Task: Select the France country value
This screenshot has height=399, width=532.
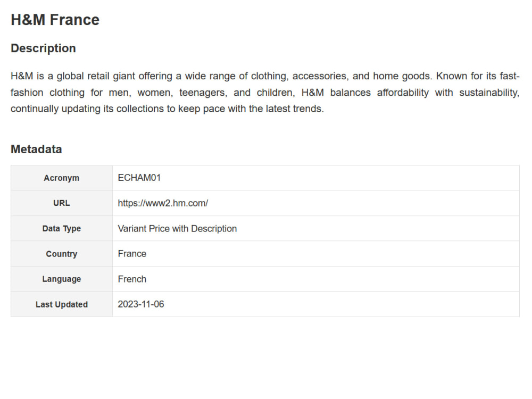Action: [x=132, y=254]
